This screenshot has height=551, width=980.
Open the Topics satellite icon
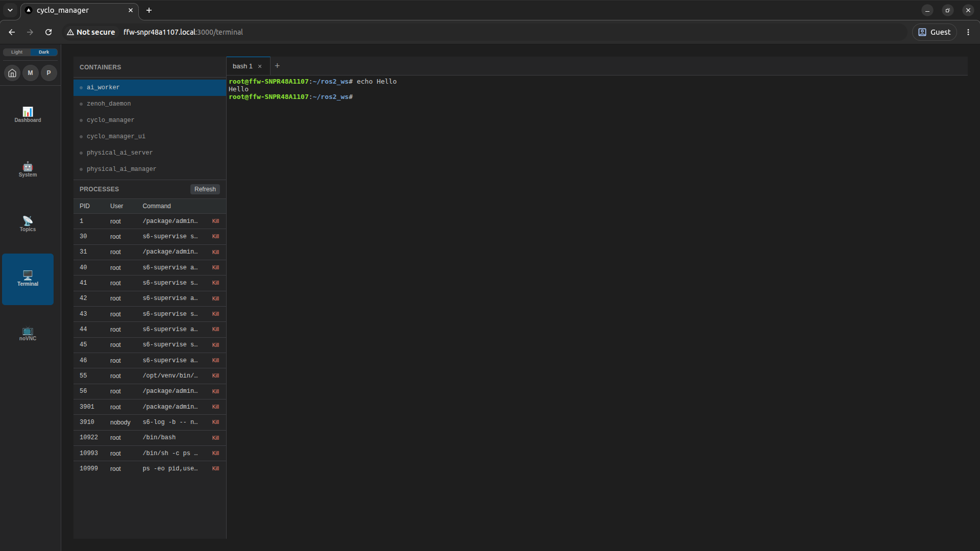(28, 224)
